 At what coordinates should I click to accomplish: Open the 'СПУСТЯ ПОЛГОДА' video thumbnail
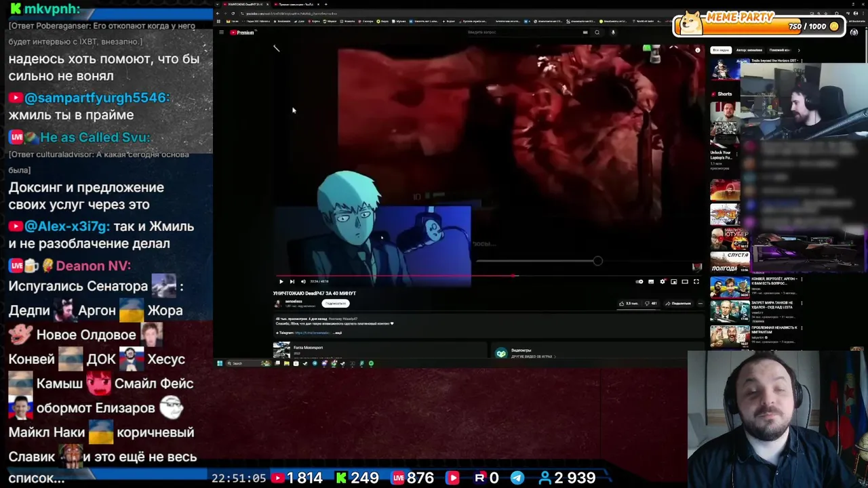(730, 261)
